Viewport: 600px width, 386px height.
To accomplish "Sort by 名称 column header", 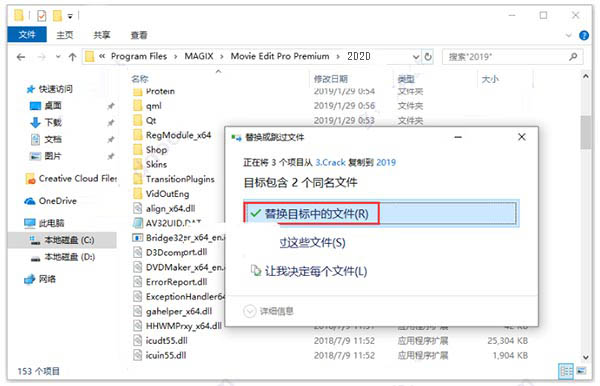I will pos(140,79).
